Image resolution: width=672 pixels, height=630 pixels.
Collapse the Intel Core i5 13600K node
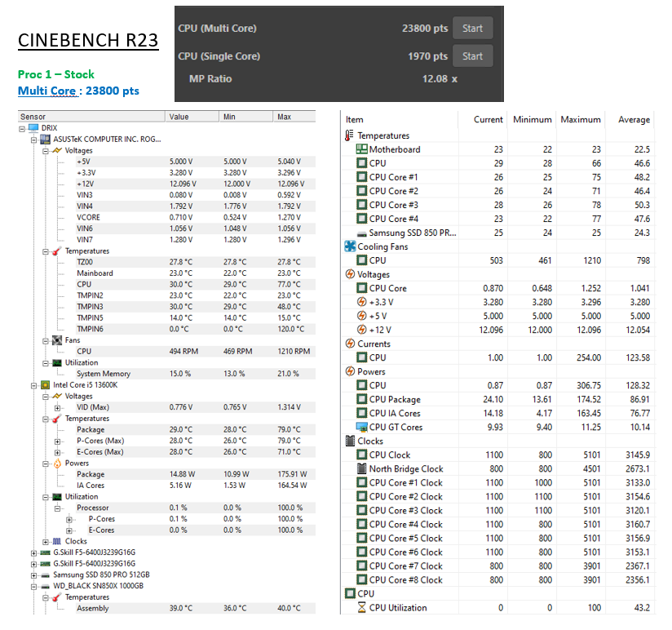click(x=33, y=385)
